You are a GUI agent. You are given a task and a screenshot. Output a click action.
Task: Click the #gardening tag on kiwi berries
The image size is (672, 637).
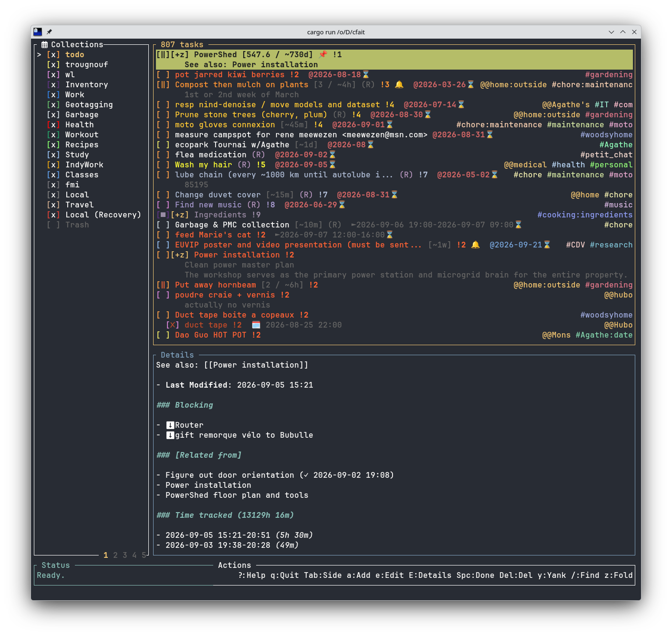pyautogui.click(x=609, y=74)
